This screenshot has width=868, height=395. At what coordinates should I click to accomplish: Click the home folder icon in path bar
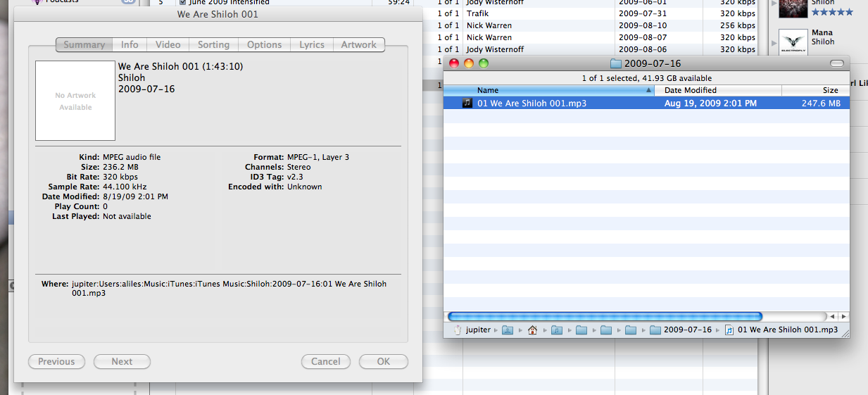[x=532, y=330]
